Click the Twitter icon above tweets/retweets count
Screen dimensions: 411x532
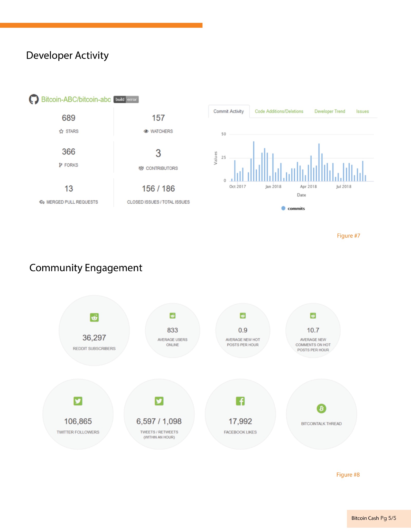159,401
